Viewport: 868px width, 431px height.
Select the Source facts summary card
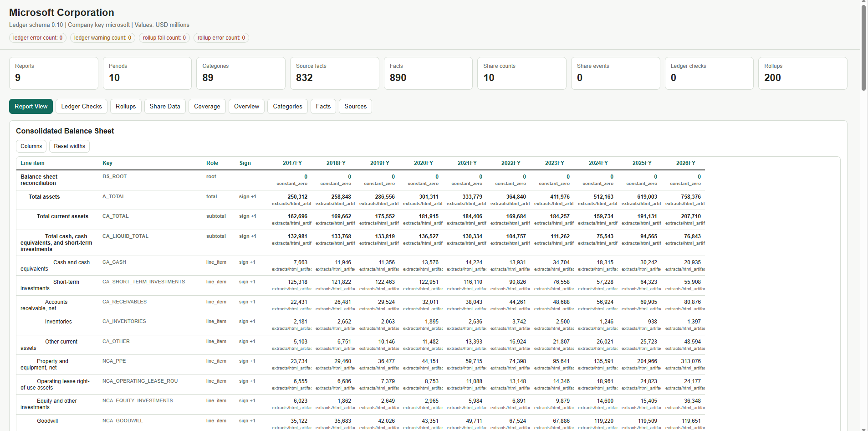(335, 73)
